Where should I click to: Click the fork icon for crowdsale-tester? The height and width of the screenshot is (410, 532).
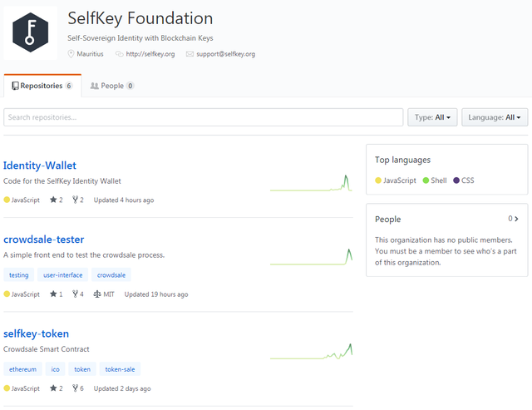[75, 294]
